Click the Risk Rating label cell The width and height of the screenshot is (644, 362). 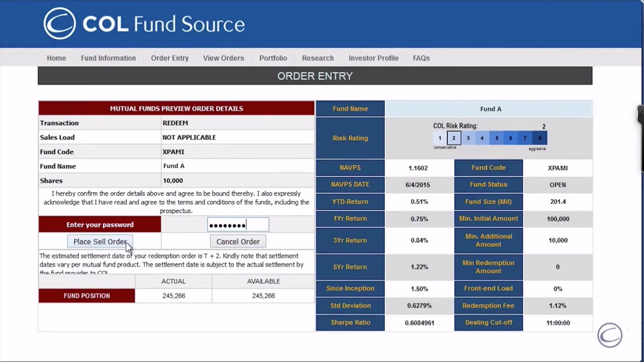[350, 138]
